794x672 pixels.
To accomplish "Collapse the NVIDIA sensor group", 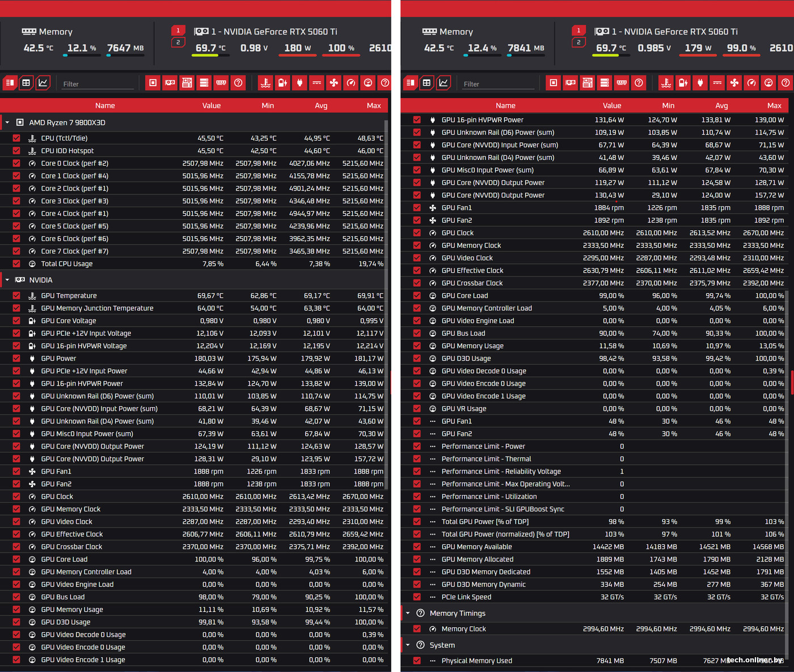I will [7, 280].
